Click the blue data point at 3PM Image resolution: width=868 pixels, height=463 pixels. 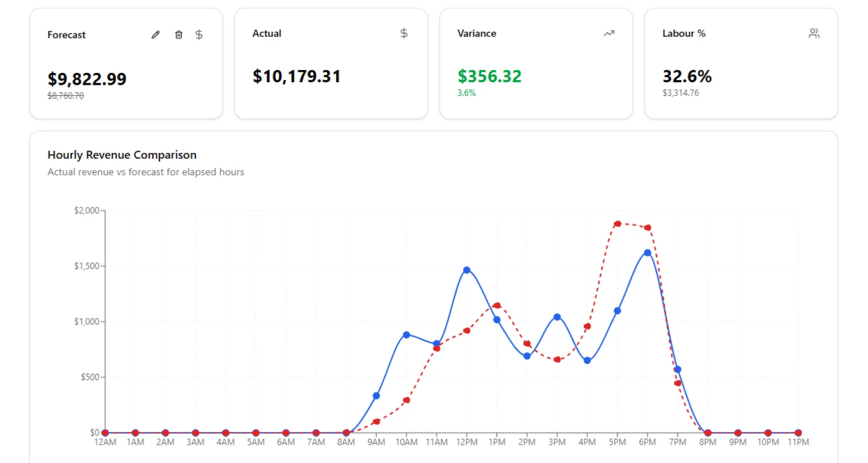tap(557, 317)
